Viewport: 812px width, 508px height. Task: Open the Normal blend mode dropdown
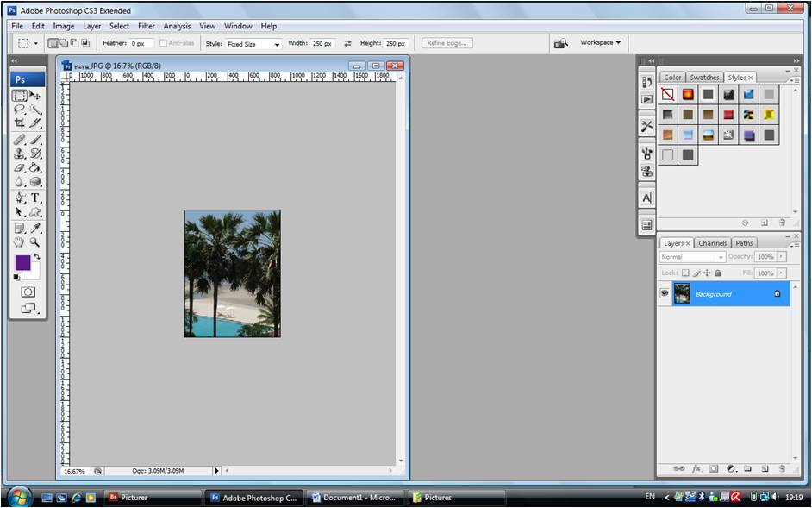[x=692, y=257]
